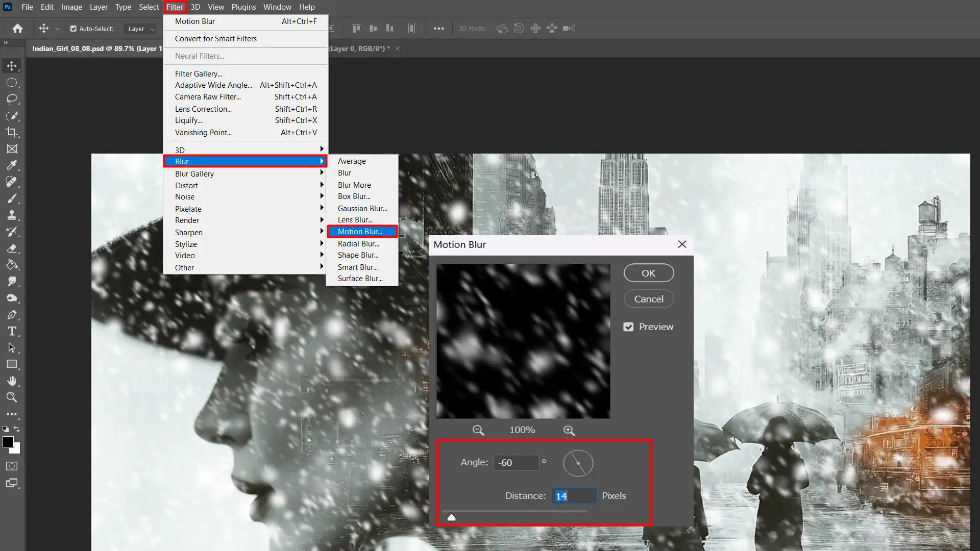Enable Auto-Select in options bar
The height and width of the screenshot is (551, 980).
tap(73, 28)
